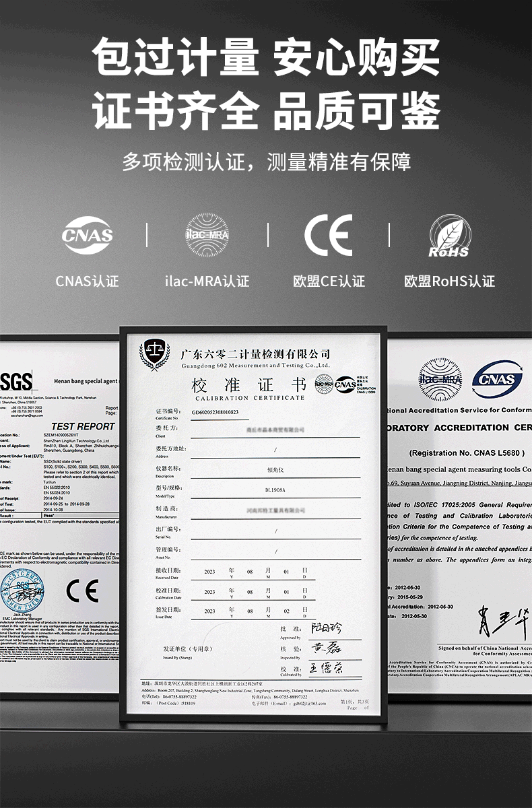Click the "委托方" client field label
This screenshot has width=532, height=808.
pyautogui.click(x=166, y=428)
